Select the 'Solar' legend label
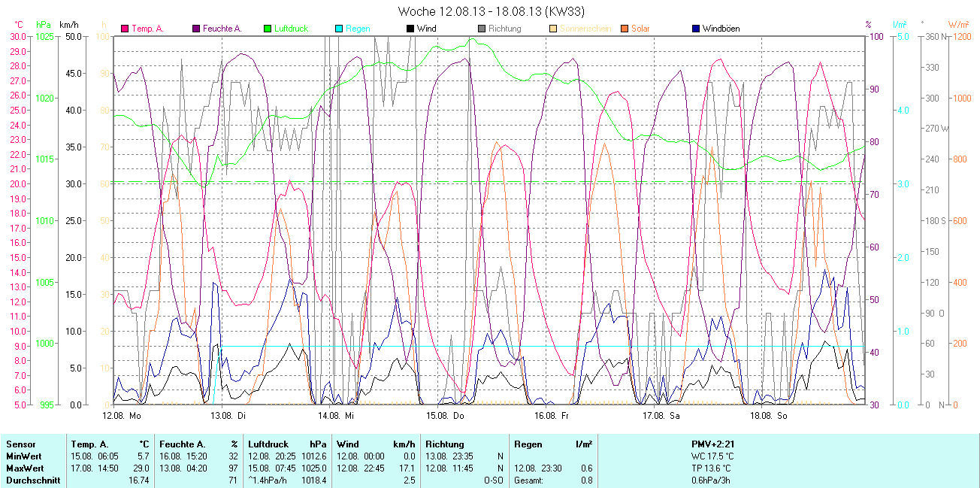 pos(640,29)
